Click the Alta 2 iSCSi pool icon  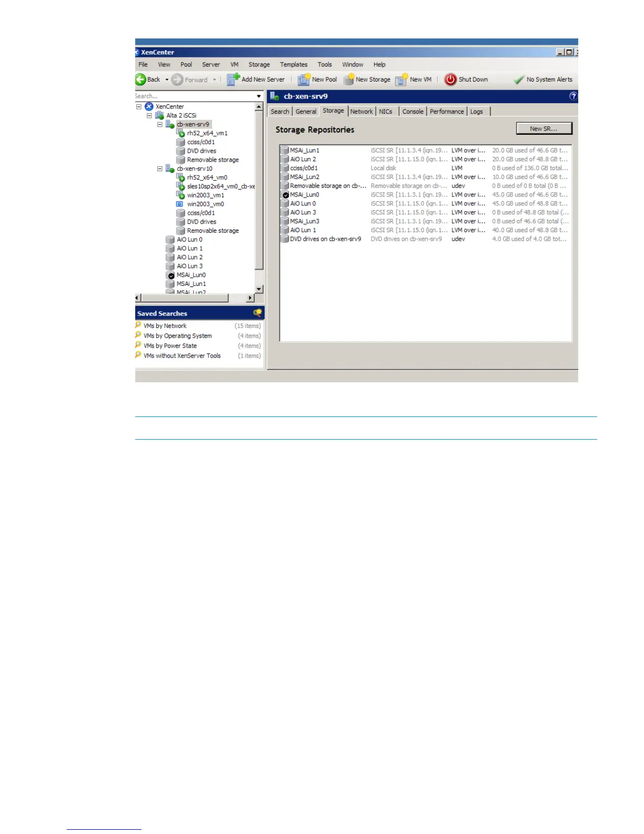click(159, 115)
